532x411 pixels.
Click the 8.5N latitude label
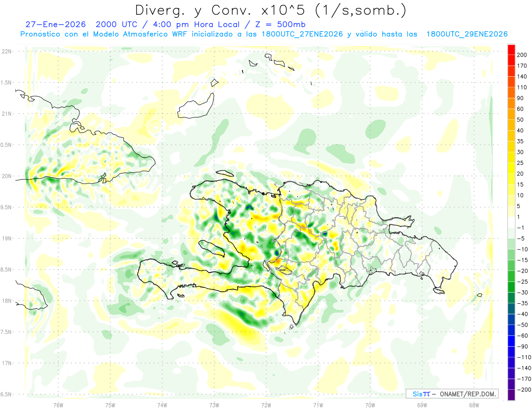click(x=6, y=270)
